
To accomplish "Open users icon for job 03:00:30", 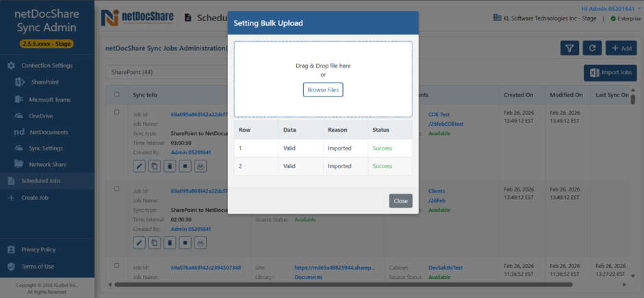I will (x=201, y=166).
